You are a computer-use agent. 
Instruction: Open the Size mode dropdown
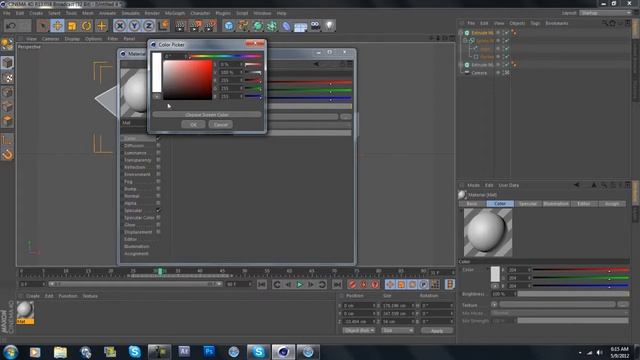pyautogui.click(x=398, y=330)
